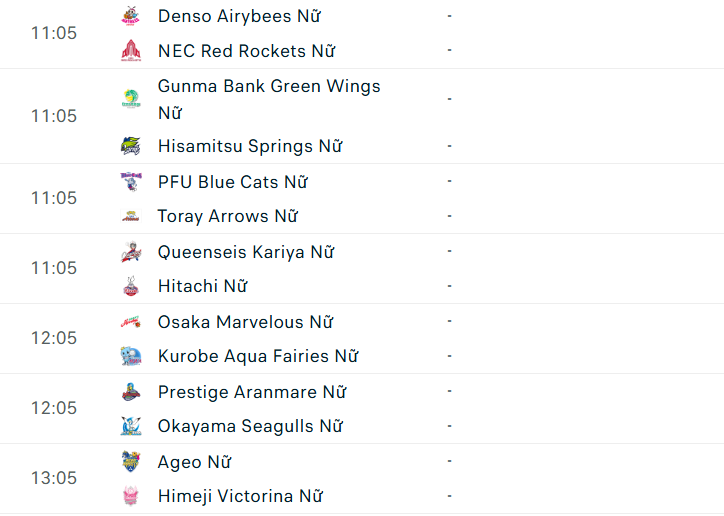Click the Hitachi team logo
Screen dimensions: 724x516
tap(131, 287)
